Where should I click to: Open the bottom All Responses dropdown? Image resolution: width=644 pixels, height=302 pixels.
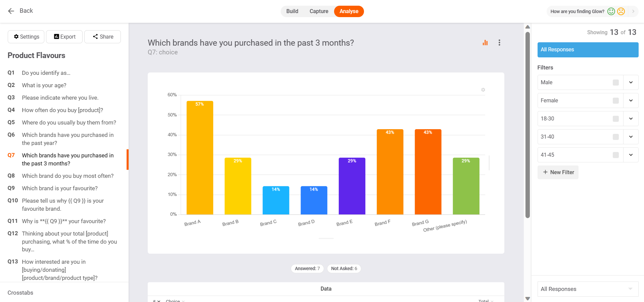point(588,289)
